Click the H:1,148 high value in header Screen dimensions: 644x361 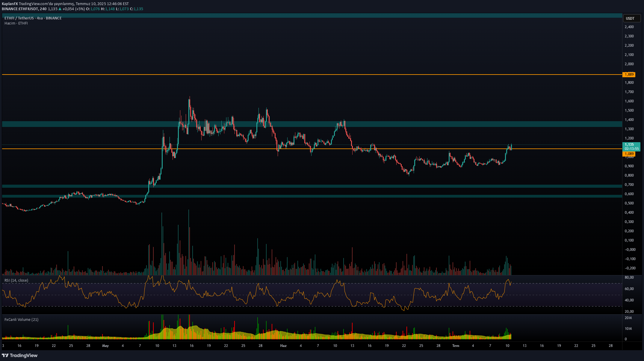(x=108, y=9)
